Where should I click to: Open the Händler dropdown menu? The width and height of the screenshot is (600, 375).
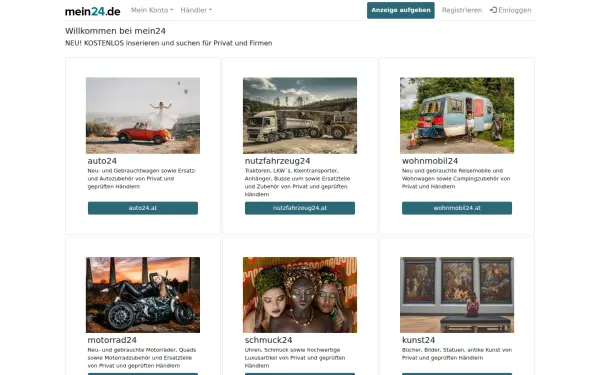tap(196, 10)
